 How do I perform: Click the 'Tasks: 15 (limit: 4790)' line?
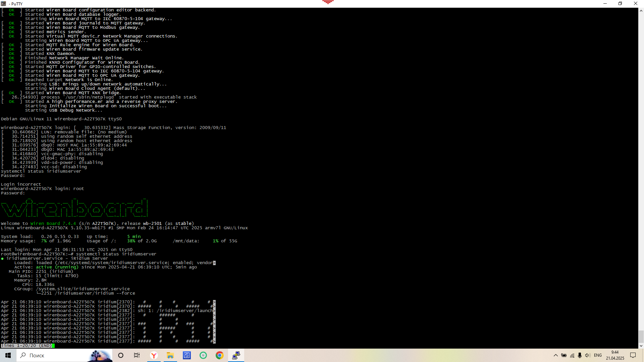coord(48,276)
